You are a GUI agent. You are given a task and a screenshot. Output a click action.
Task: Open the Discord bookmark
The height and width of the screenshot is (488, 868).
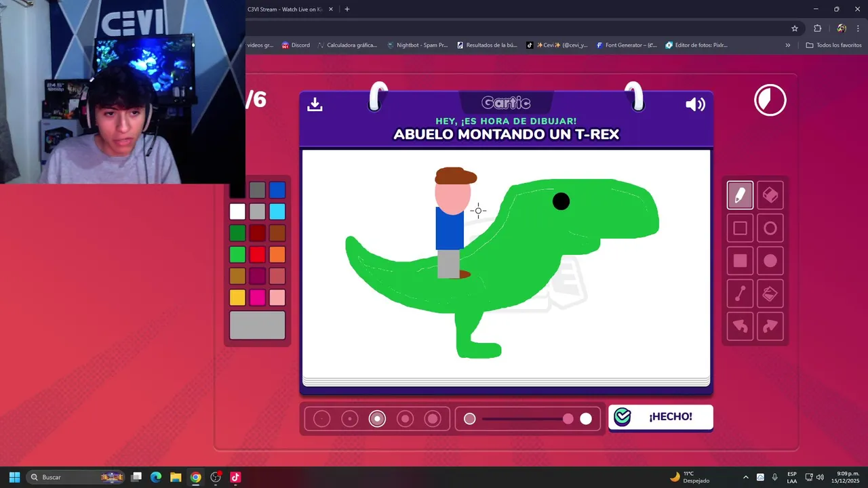(x=296, y=45)
